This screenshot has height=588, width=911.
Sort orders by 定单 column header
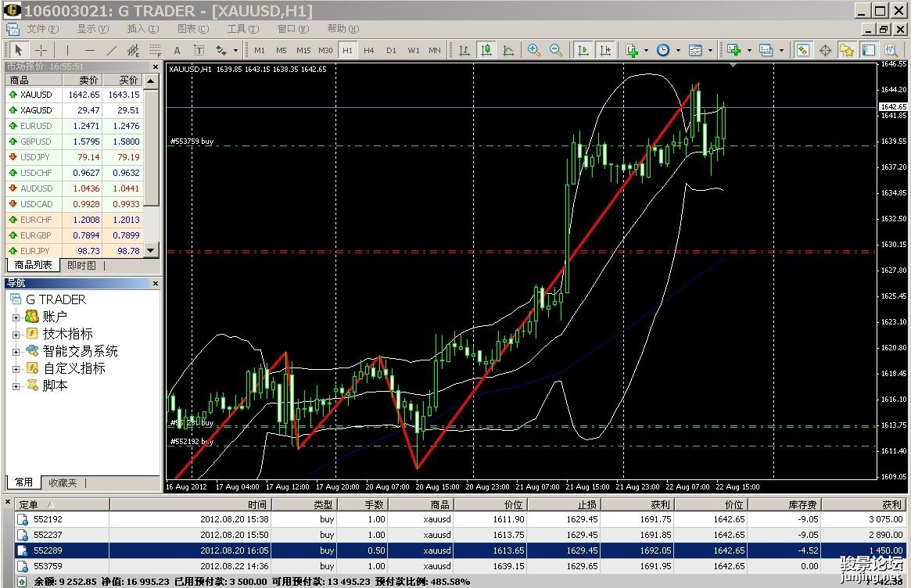pyautogui.click(x=62, y=504)
